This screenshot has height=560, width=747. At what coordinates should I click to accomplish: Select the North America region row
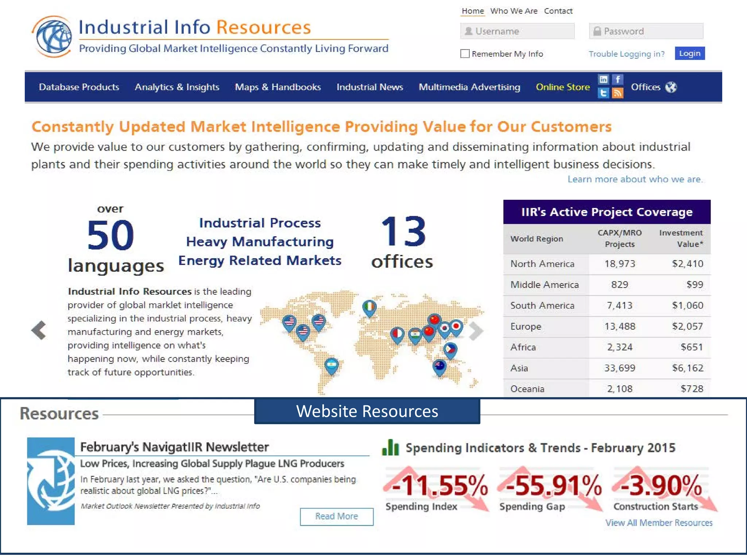[607, 264]
